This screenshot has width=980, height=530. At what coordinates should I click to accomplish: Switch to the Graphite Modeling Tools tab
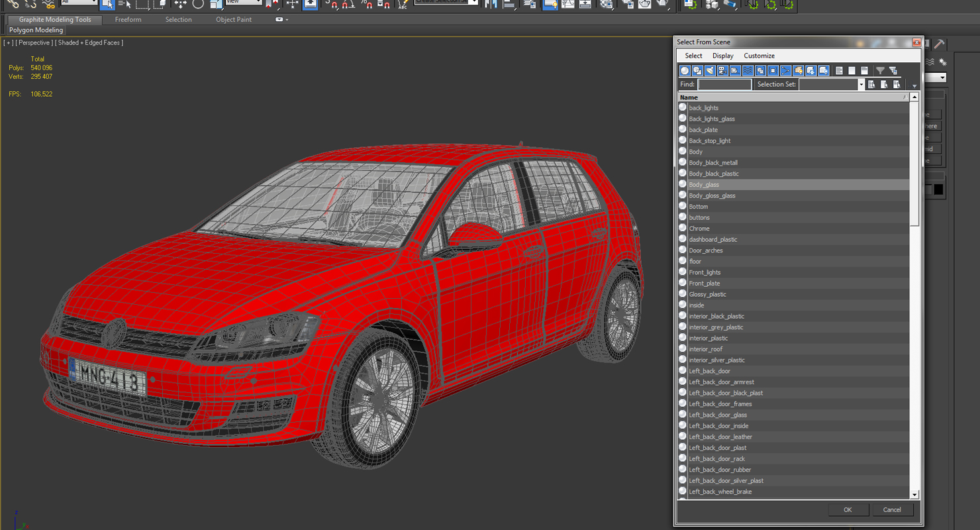55,20
